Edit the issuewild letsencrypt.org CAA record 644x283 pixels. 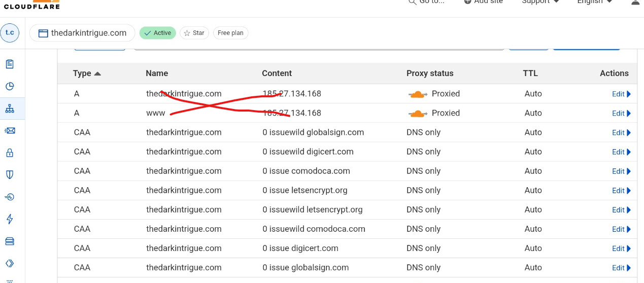(x=621, y=209)
